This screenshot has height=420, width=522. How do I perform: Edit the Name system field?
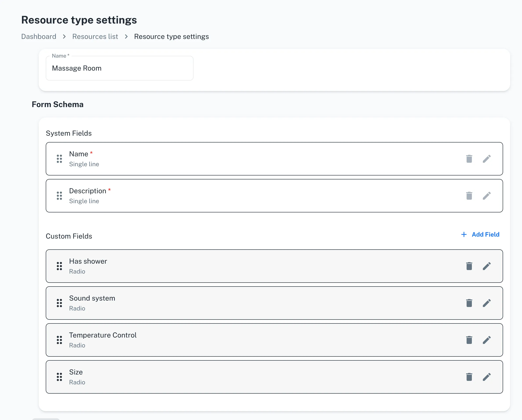point(486,159)
